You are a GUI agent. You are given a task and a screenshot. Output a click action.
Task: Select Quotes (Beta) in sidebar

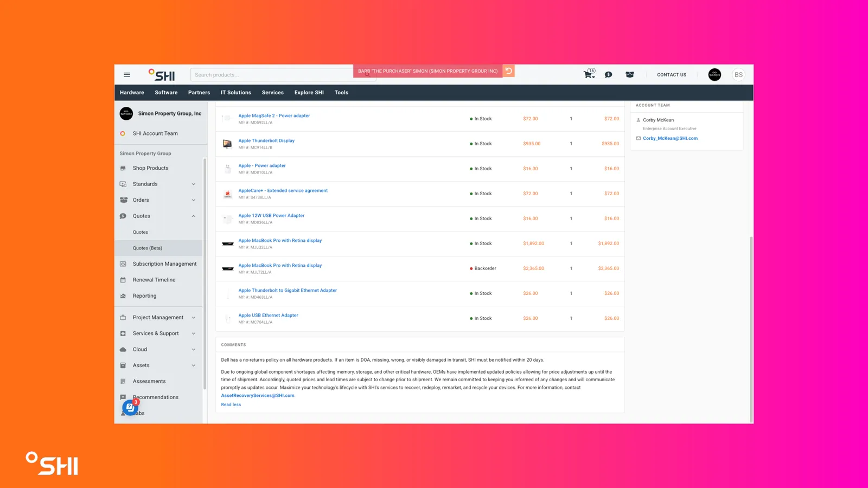click(x=158, y=248)
